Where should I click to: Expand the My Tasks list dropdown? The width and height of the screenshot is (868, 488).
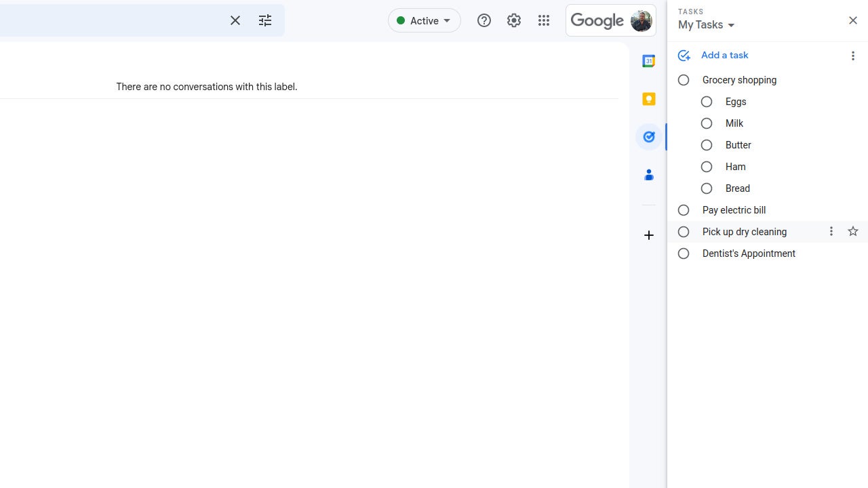[707, 25]
